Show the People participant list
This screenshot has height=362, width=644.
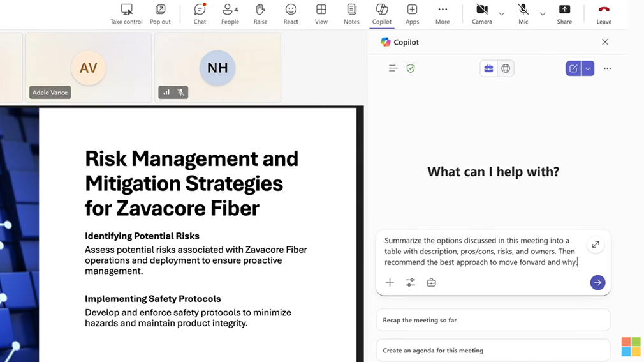coord(230,15)
